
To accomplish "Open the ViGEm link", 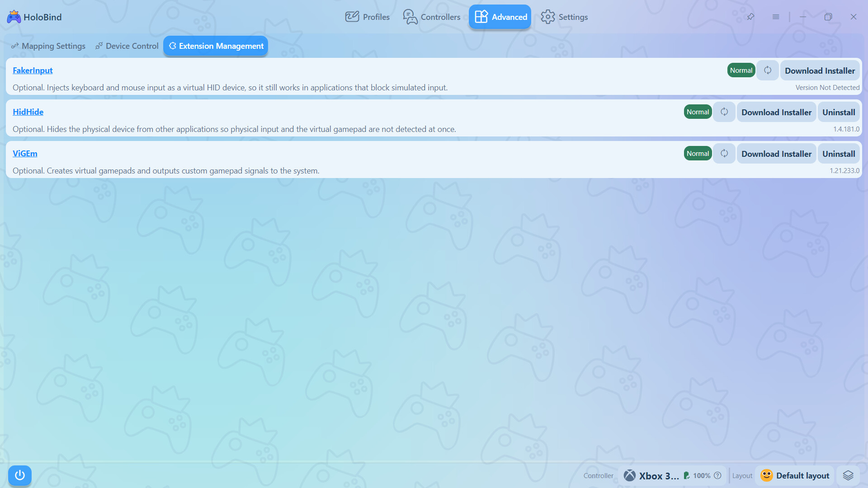I will tap(25, 154).
